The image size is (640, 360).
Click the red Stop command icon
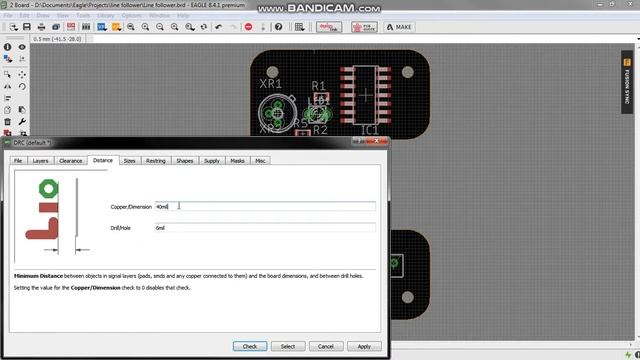(x=249, y=27)
